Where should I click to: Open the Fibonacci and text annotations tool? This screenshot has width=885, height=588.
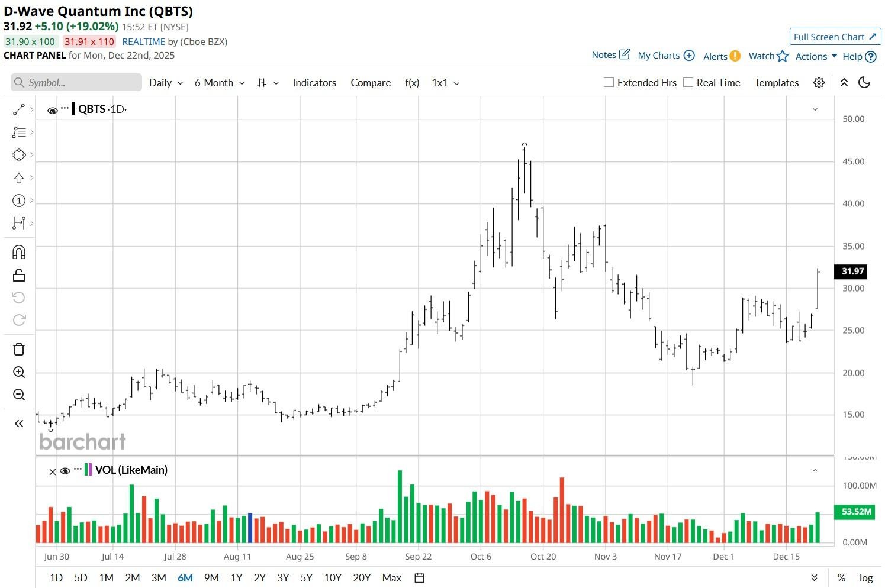pyautogui.click(x=19, y=133)
